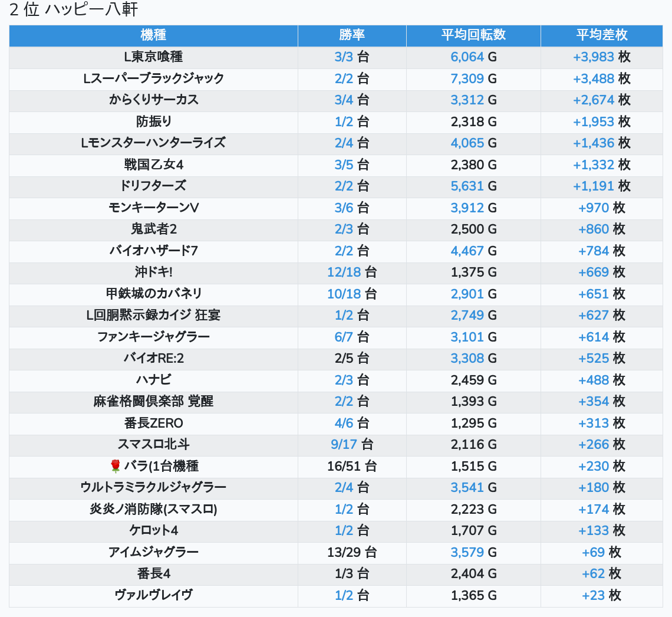The height and width of the screenshot is (617, 672).
Task: Click the +970 枚 average difference
Action: pos(602,208)
